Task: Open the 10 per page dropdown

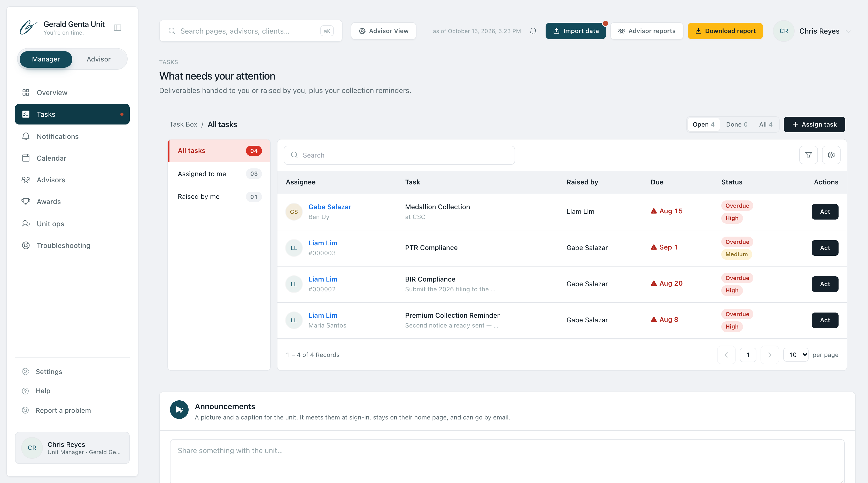Action: (796, 355)
